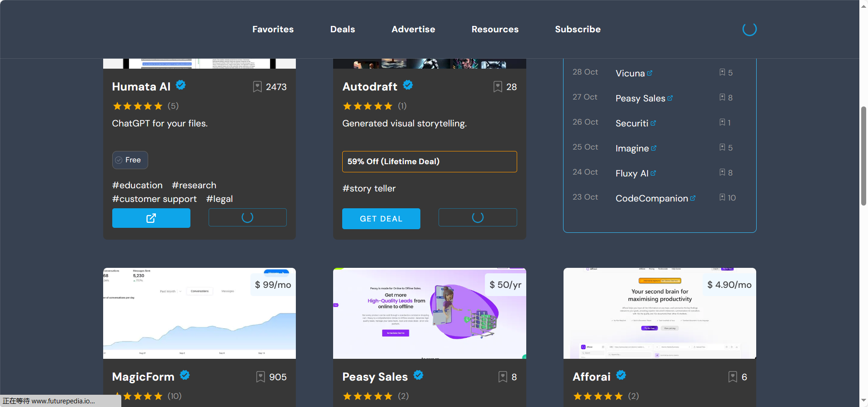868x407 pixels.
Task: Click the loading button on Autodraft card
Action: 478,217
